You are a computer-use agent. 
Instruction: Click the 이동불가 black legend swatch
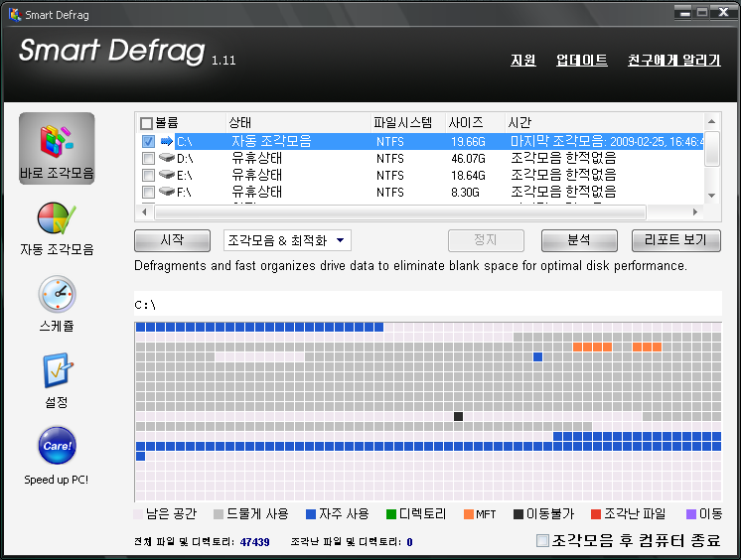[519, 514]
